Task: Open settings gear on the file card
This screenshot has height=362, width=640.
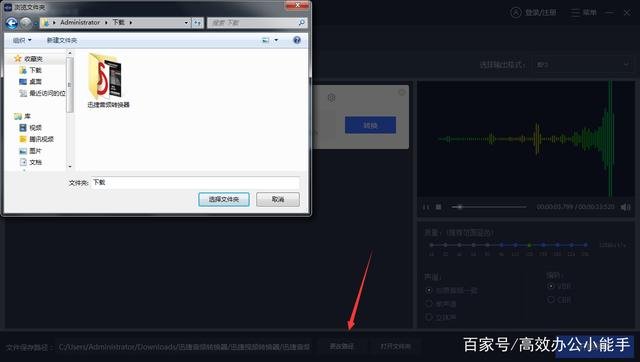Action: pyautogui.click(x=331, y=98)
